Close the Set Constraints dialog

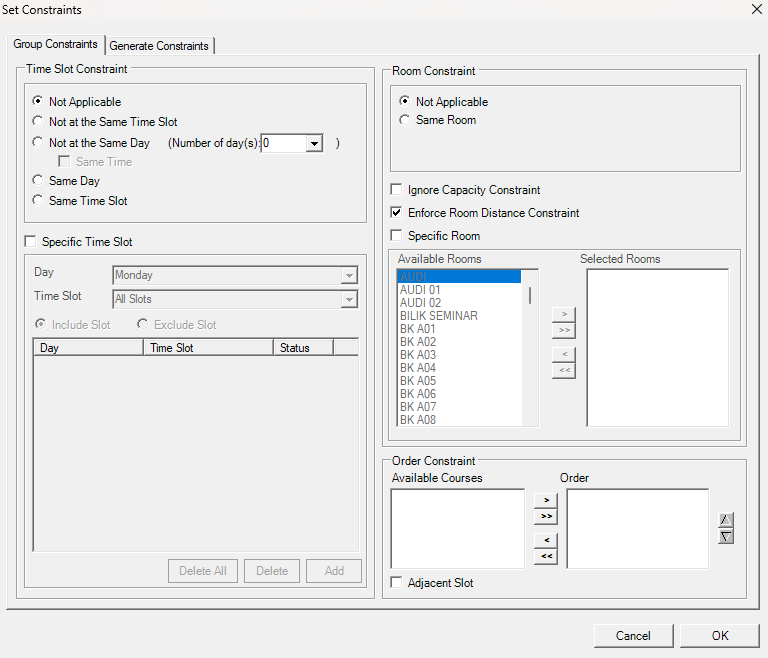(x=755, y=10)
